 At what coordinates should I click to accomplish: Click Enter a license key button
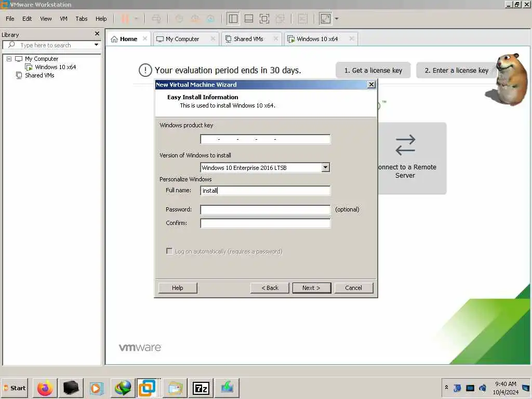pos(456,70)
